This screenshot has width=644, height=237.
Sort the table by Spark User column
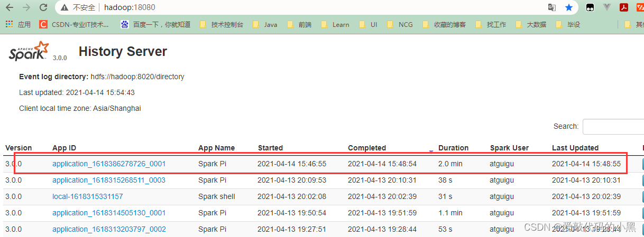click(509, 148)
